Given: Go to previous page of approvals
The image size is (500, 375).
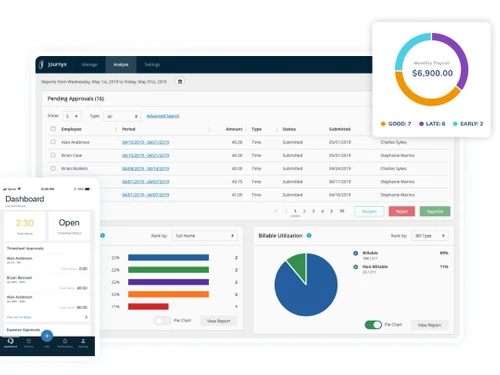Looking at the screenshot, I should (286, 211).
